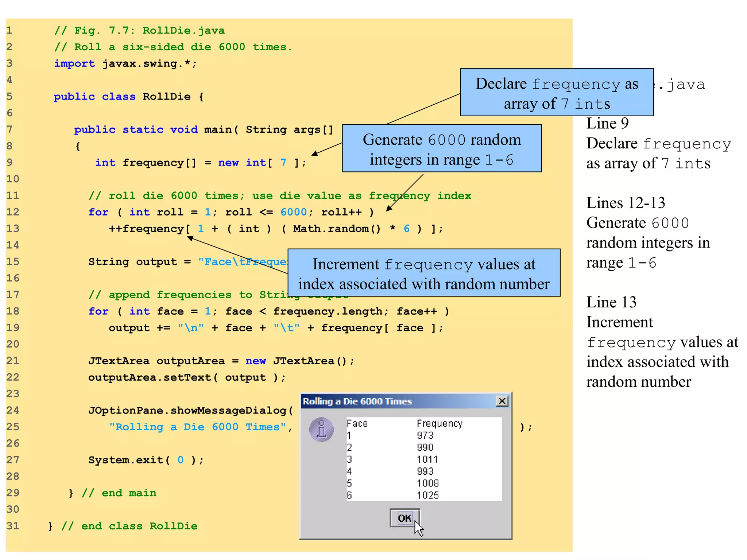Viewport: 747px width, 560px height.
Task: Click the 'Line 13' note heading
Action: point(612,302)
